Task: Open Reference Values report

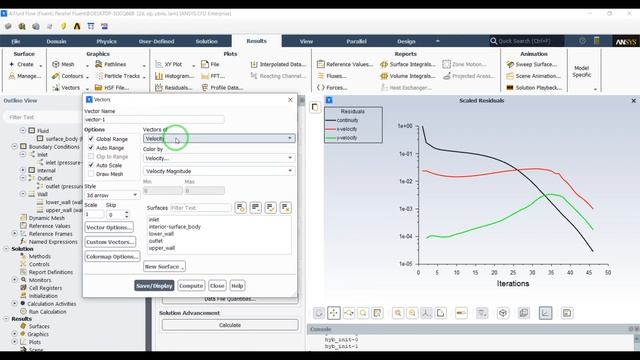Action: pos(345,64)
